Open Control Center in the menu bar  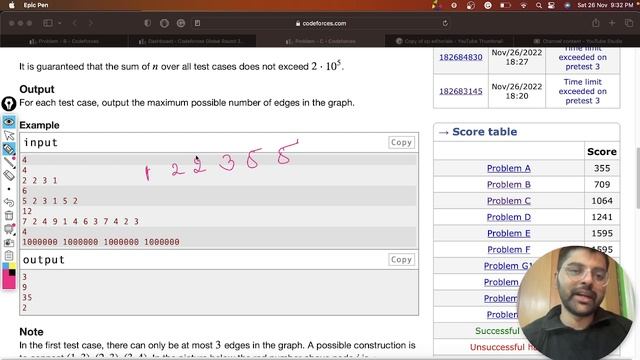click(x=552, y=5)
